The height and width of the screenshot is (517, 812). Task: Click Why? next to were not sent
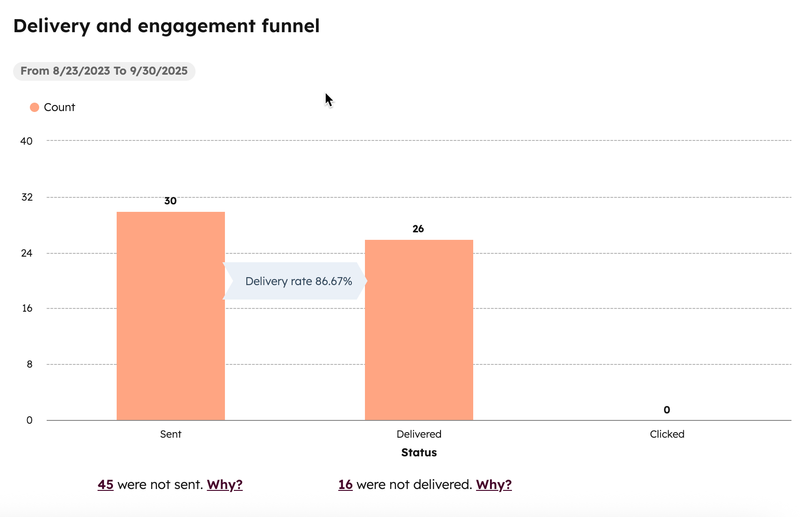click(x=224, y=485)
